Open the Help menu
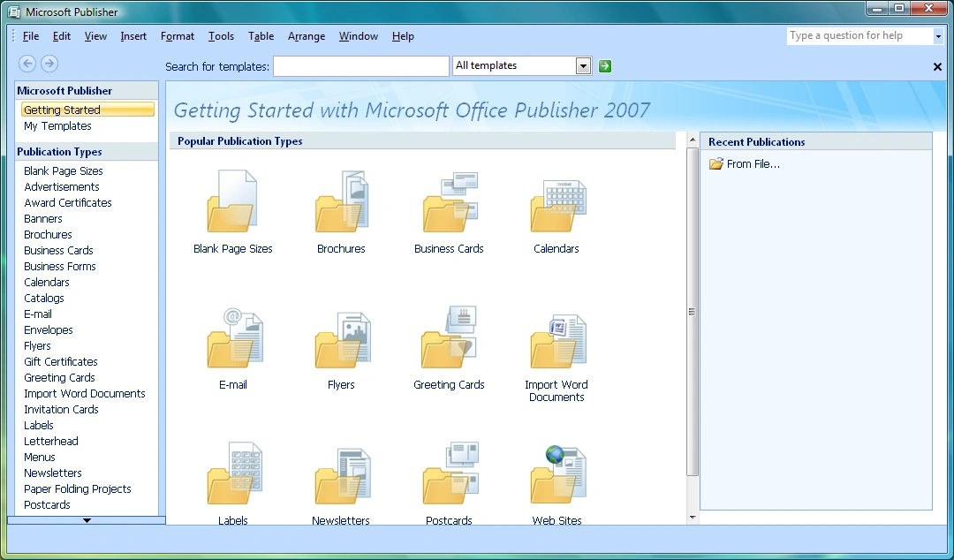Screen dimensions: 954x560 pyautogui.click(x=403, y=36)
